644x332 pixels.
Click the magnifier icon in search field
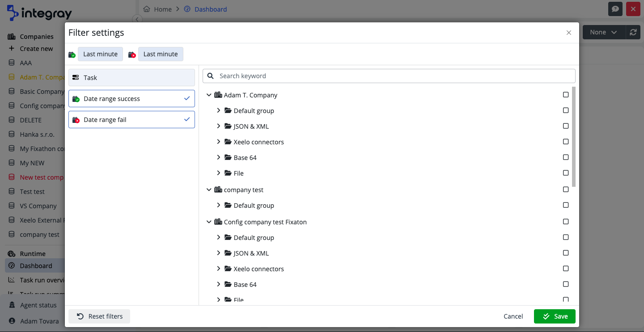point(211,76)
